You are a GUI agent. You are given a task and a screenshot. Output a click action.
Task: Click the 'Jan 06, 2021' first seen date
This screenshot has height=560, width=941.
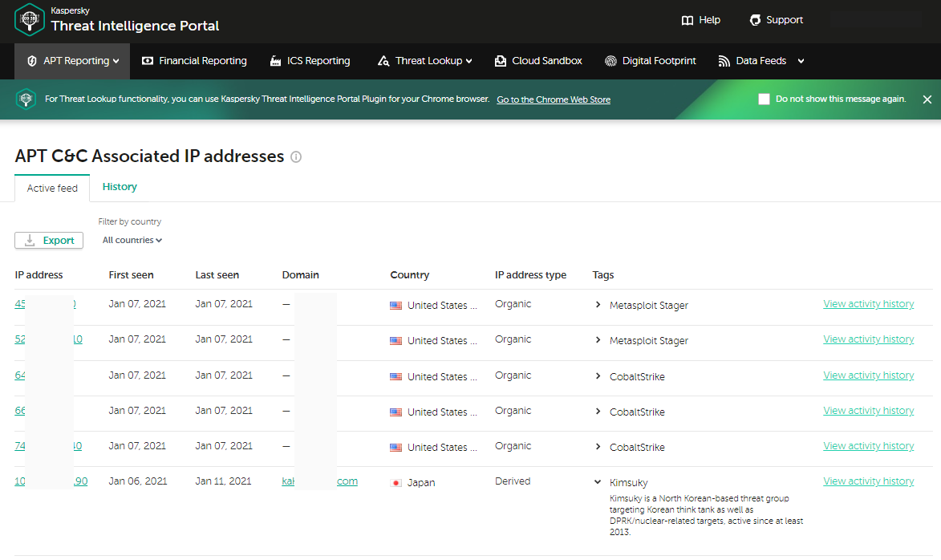click(137, 481)
